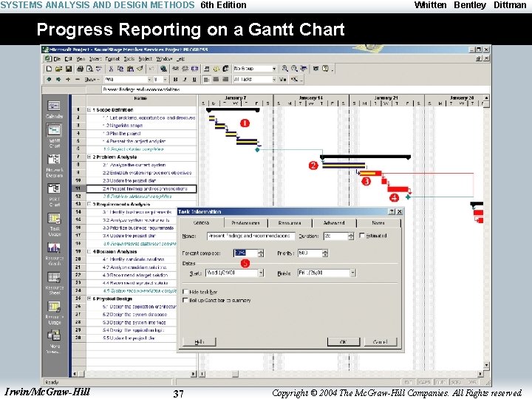Switch to the Predecessors tab

click(245, 223)
